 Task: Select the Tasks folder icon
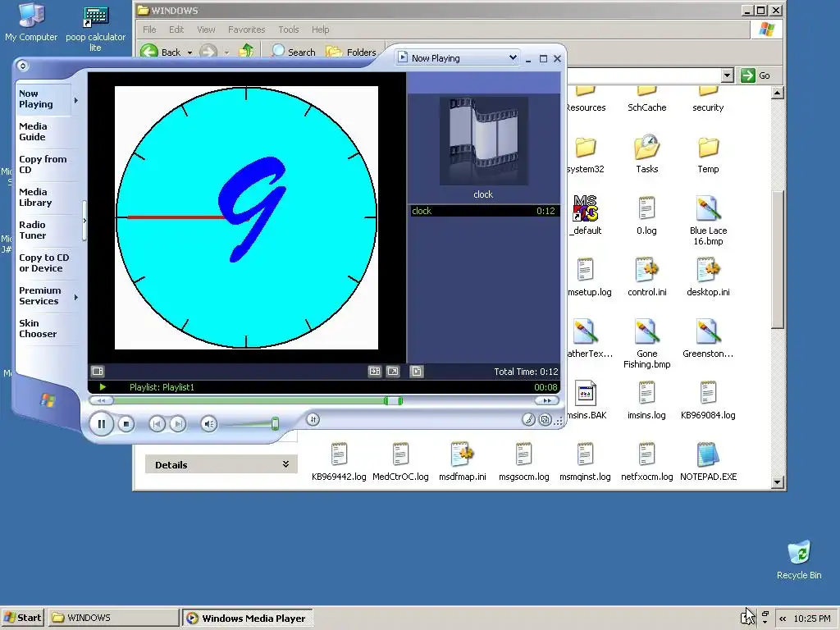(646, 148)
